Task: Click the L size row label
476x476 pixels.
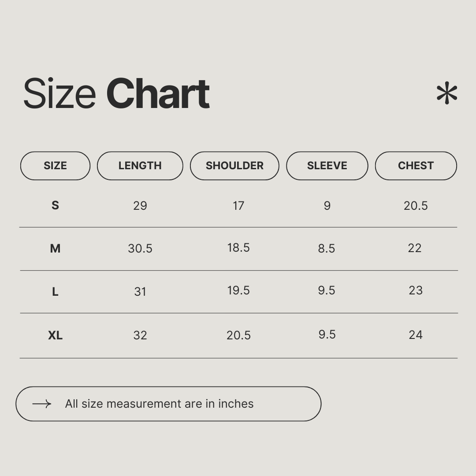Action: coord(55,292)
